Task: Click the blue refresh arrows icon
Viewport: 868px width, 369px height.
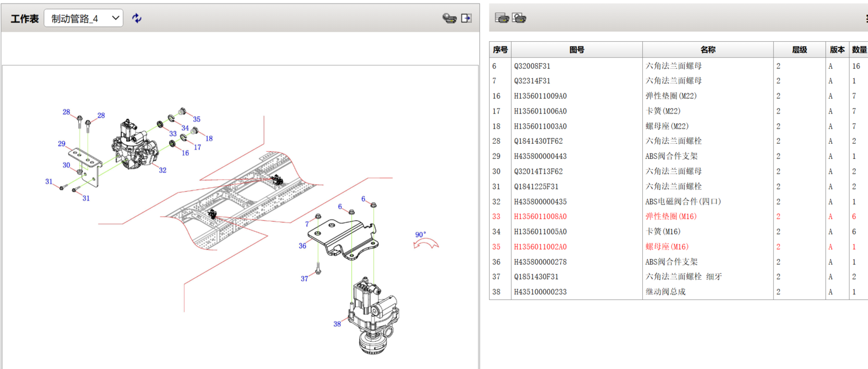Action: click(x=137, y=19)
